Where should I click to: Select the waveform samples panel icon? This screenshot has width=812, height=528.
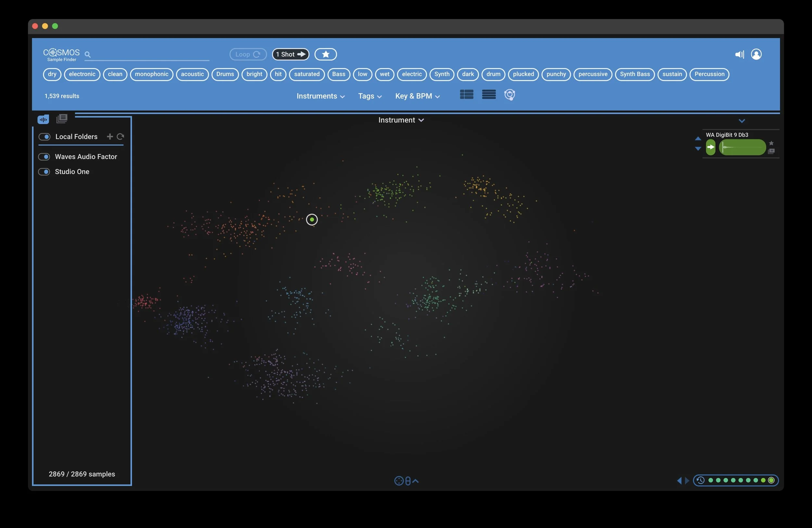click(x=43, y=119)
